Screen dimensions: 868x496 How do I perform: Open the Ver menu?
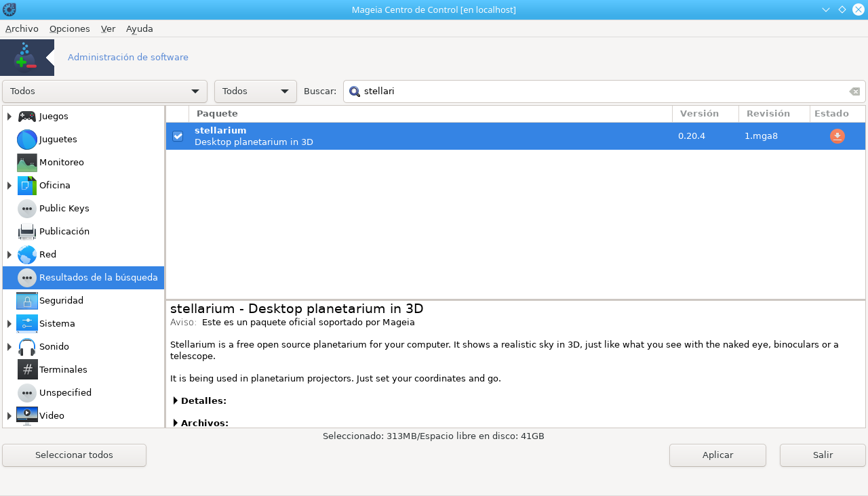(108, 28)
